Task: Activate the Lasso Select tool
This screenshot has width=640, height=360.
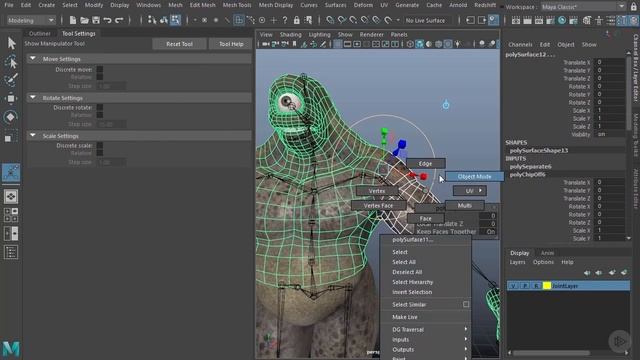Action: (x=11, y=62)
